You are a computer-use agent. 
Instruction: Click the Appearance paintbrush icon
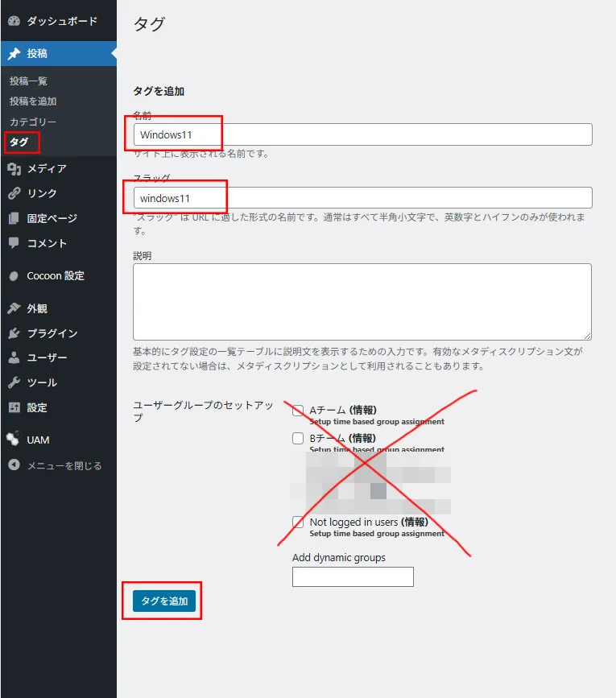pyautogui.click(x=14, y=308)
